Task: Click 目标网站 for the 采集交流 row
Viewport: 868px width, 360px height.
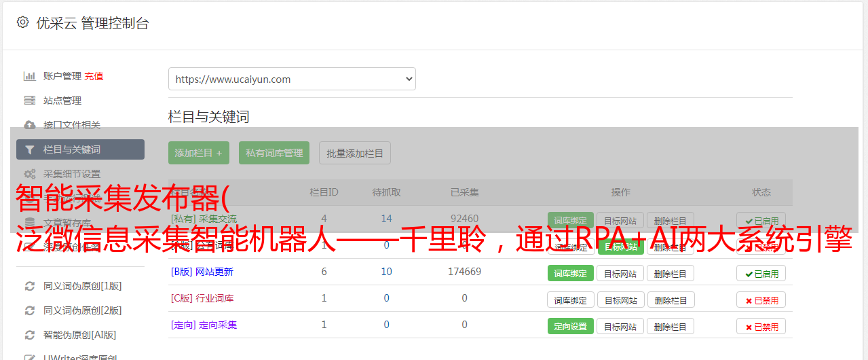Action: click(620, 221)
